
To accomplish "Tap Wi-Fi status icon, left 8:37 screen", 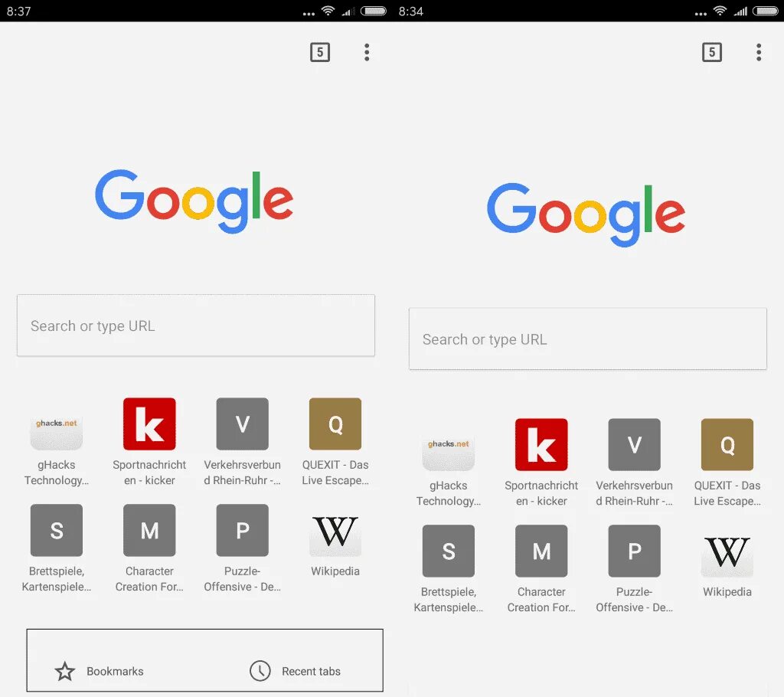I will pyautogui.click(x=328, y=11).
